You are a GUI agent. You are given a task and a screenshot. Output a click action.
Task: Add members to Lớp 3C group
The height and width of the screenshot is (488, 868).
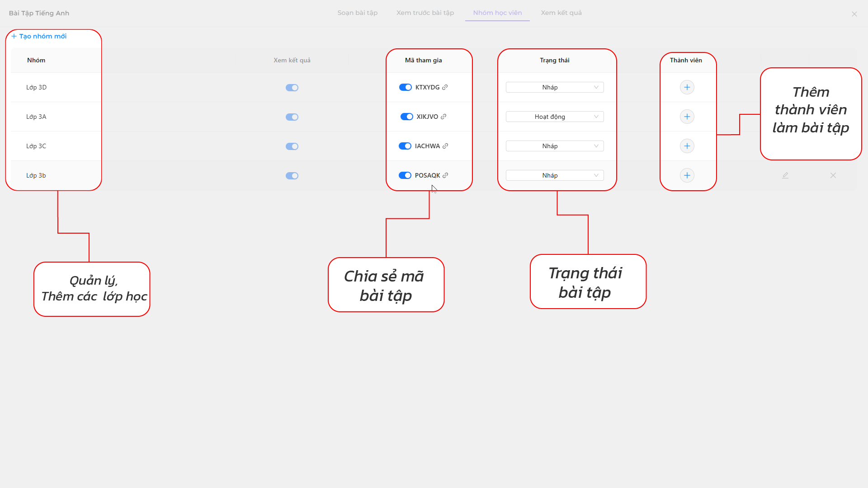click(x=687, y=146)
